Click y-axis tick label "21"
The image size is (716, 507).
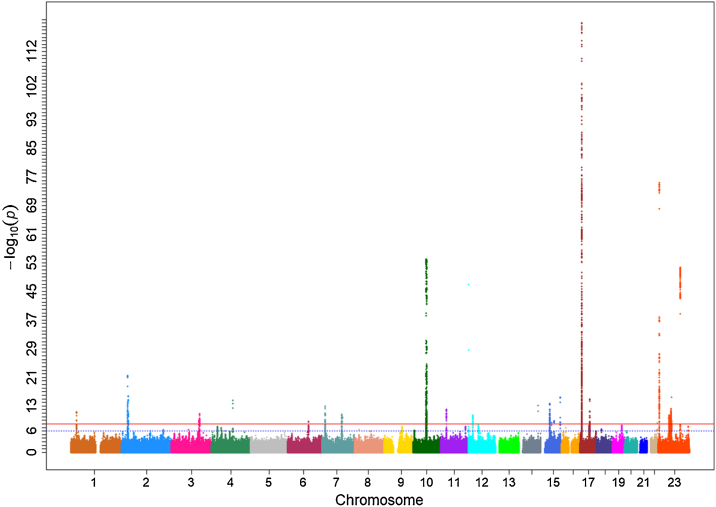pos(32,378)
